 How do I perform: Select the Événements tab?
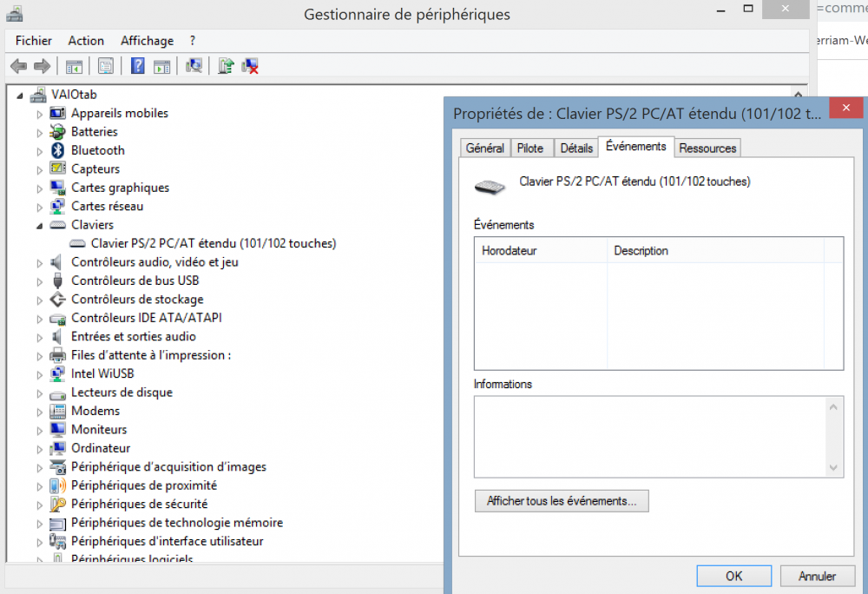pyautogui.click(x=636, y=147)
